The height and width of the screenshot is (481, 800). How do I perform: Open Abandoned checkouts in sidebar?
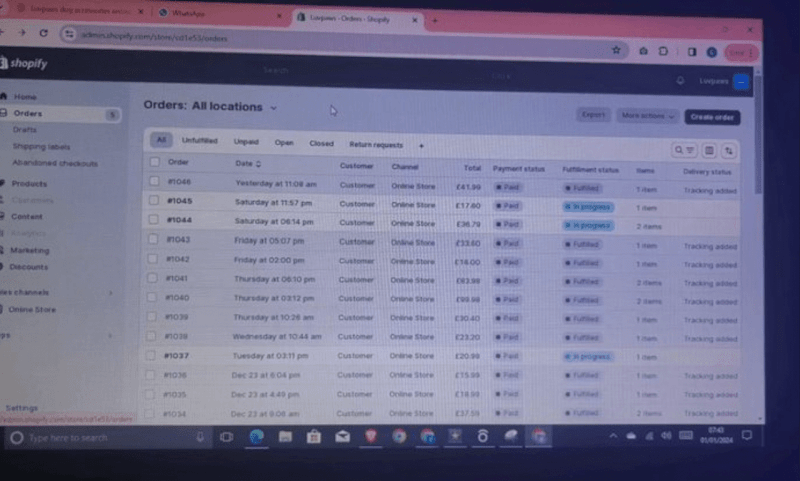coord(55,163)
